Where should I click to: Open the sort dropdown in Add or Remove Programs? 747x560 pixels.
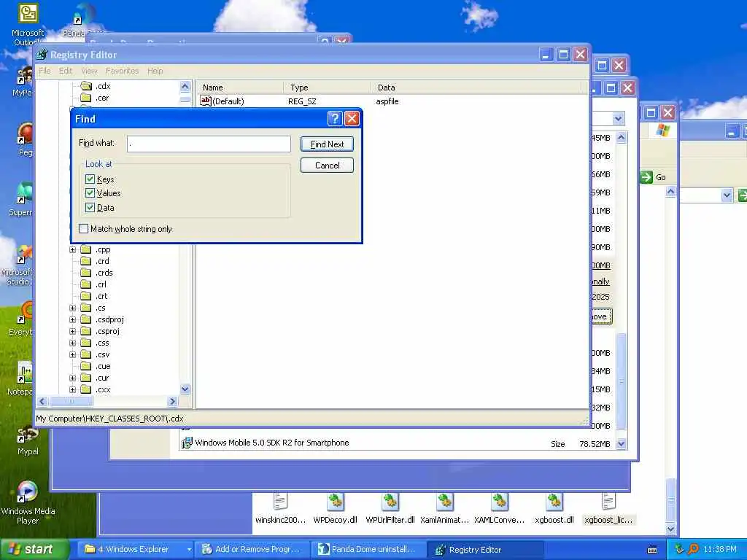pyautogui.click(x=618, y=119)
